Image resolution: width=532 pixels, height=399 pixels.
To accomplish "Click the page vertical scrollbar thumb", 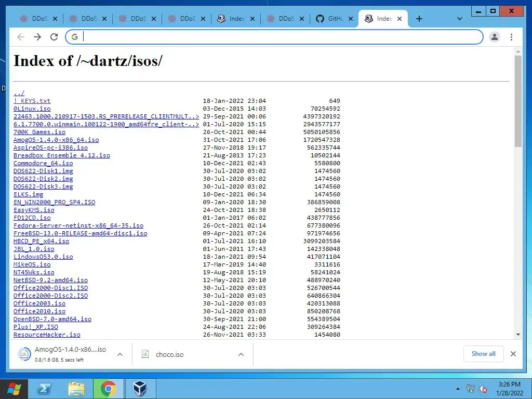I will 518,101.
